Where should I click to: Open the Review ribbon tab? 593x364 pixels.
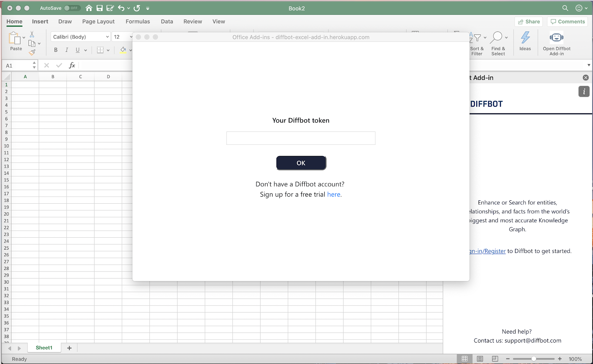coord(193,21)
